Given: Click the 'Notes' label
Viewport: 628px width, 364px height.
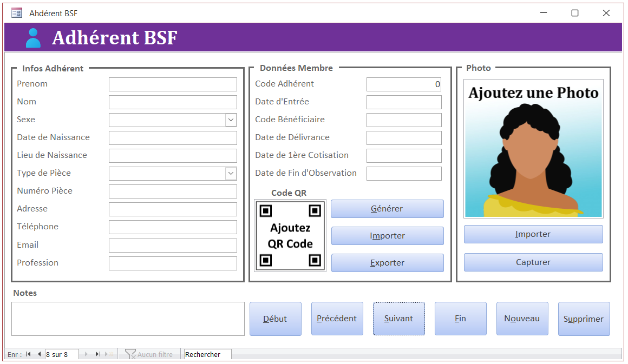Looking at the screenshot, I should (25, 293).
